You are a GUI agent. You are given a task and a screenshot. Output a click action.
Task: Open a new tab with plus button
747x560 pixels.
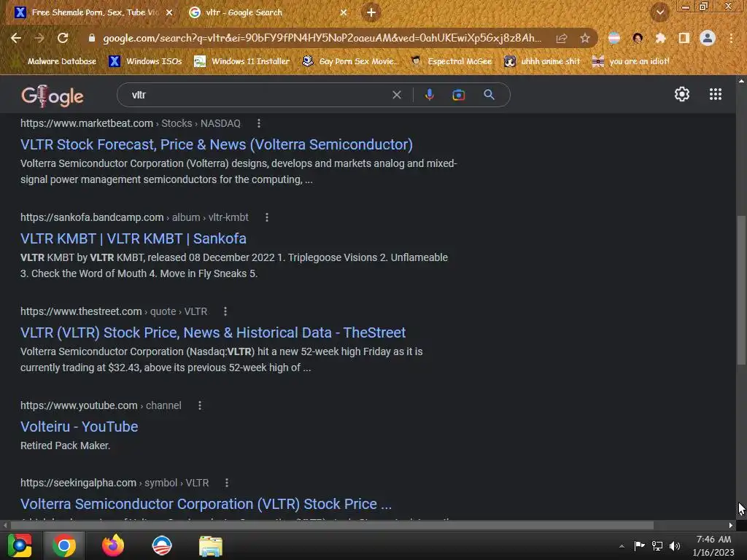(x=371, y=12)
